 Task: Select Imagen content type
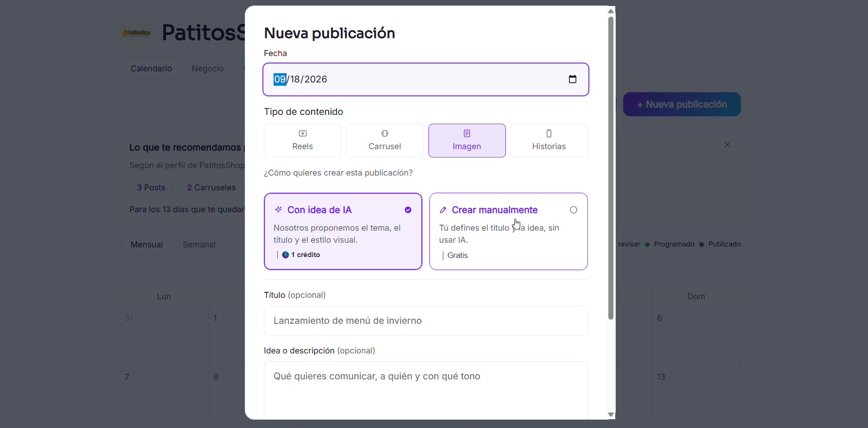click(467, 140)
